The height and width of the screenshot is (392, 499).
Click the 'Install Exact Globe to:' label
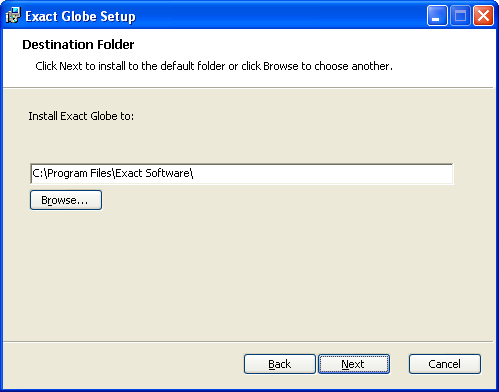click(81, 116)
